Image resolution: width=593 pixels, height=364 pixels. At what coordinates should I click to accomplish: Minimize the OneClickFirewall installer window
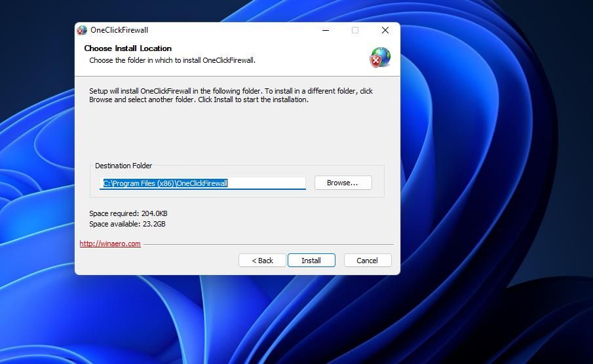click(x=326, y=30)
